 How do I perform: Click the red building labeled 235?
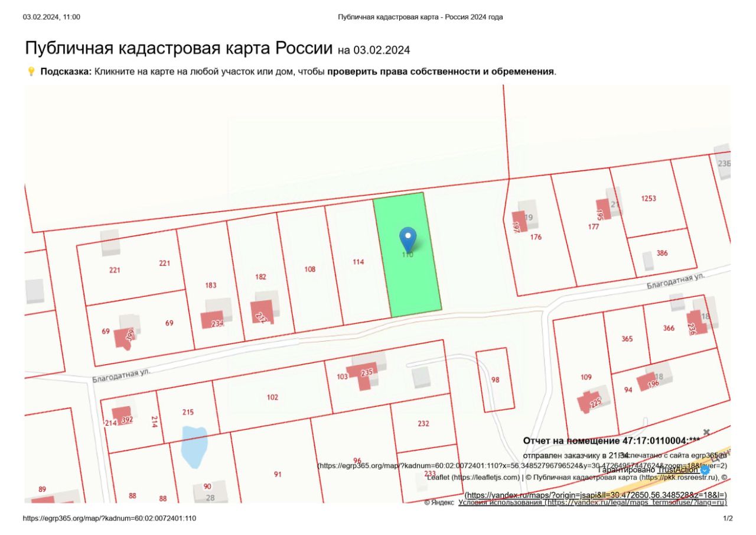pos(363,375)
